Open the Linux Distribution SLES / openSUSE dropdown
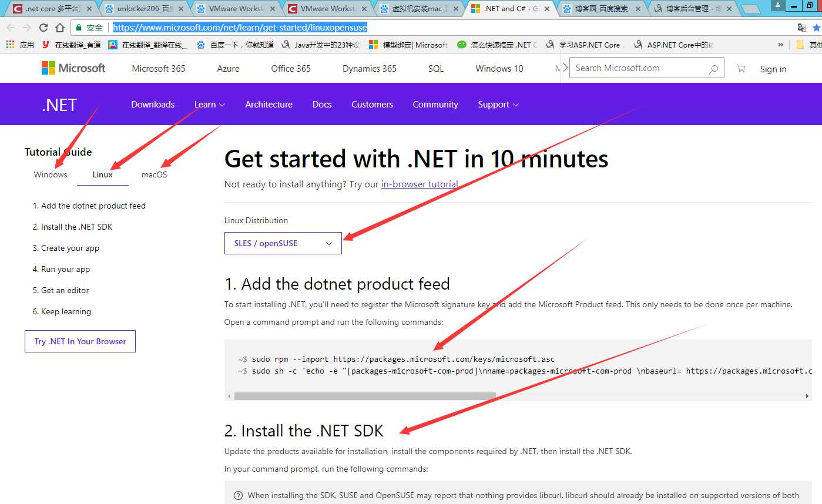Viewport: 822px width, 504px height. 283,243
